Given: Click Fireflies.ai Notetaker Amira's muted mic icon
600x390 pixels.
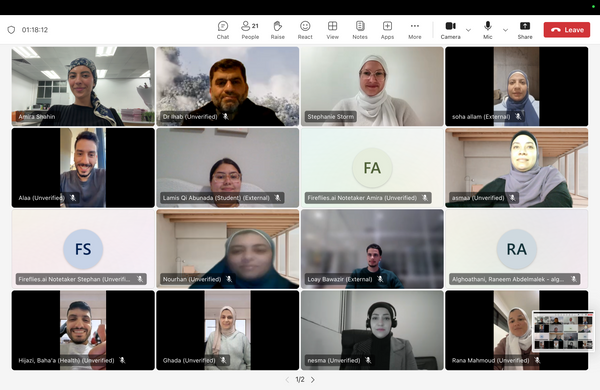Looking at the screenshot, I should click(425, 198).
